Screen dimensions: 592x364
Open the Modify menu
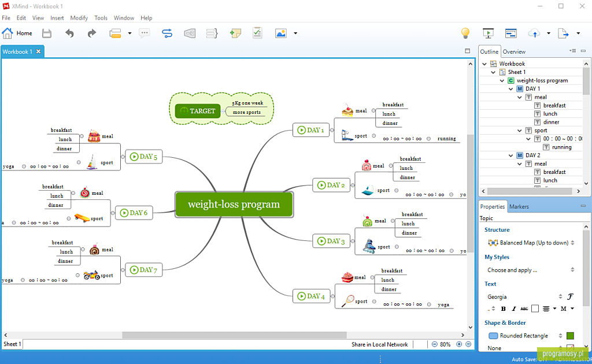(79, 18)
